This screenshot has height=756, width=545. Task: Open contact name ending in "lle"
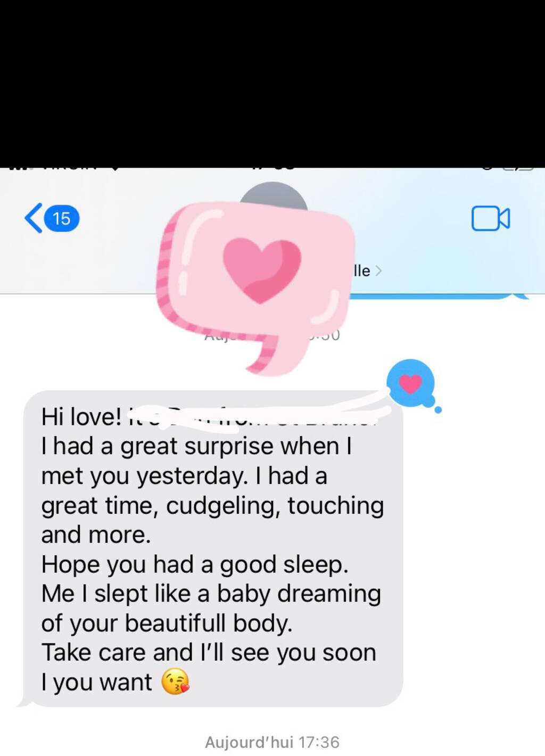pyautogui.click(x=362, y=270)
